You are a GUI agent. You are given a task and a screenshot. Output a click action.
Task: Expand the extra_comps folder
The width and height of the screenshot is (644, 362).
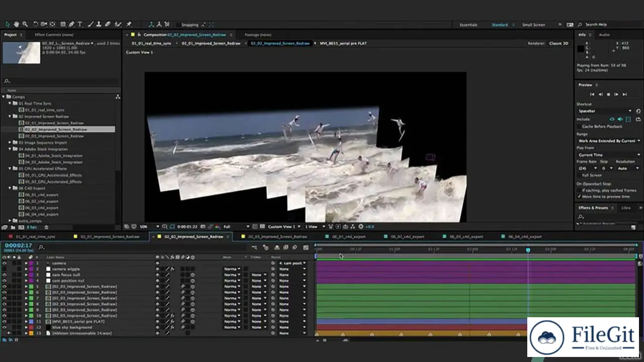coord(10,221)
